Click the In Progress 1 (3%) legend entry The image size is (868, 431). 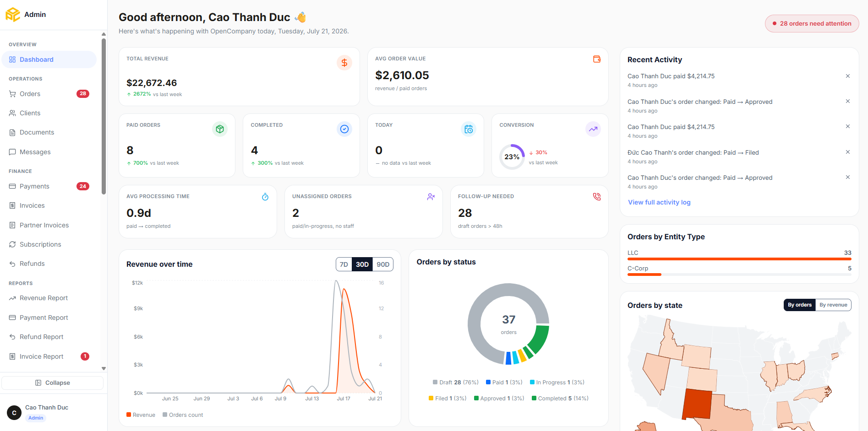557,382
